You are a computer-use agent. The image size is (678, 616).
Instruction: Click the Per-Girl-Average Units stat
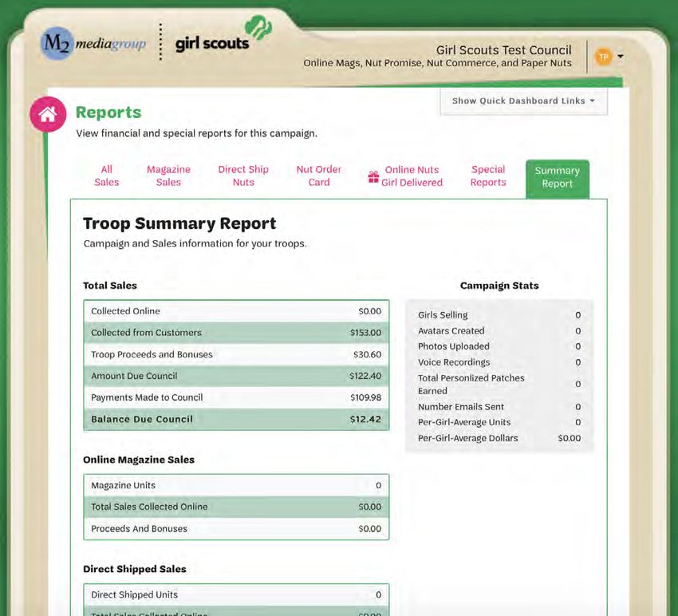point(499,422)
